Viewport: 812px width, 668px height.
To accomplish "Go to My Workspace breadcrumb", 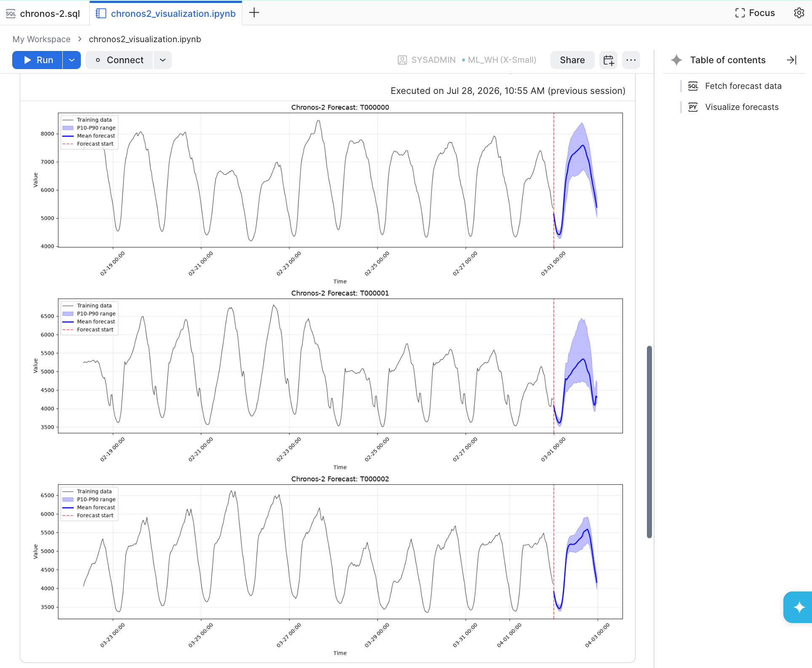I will click(41, 39).
